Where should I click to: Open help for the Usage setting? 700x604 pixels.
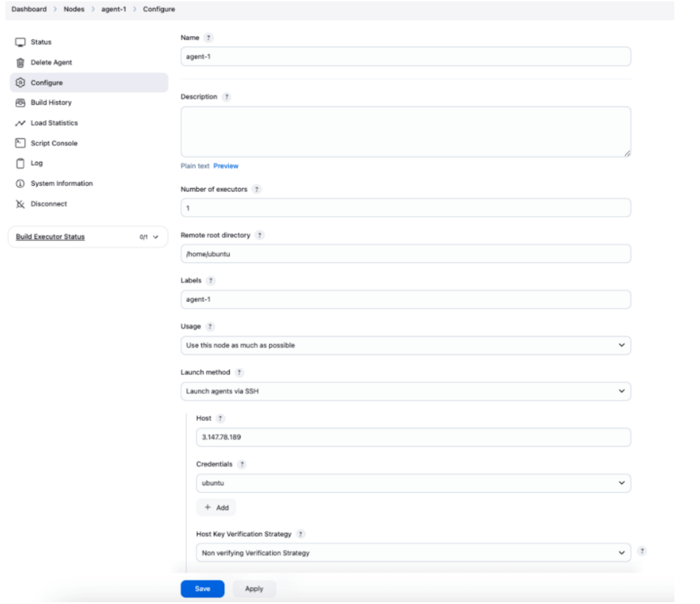click(210, 327)
